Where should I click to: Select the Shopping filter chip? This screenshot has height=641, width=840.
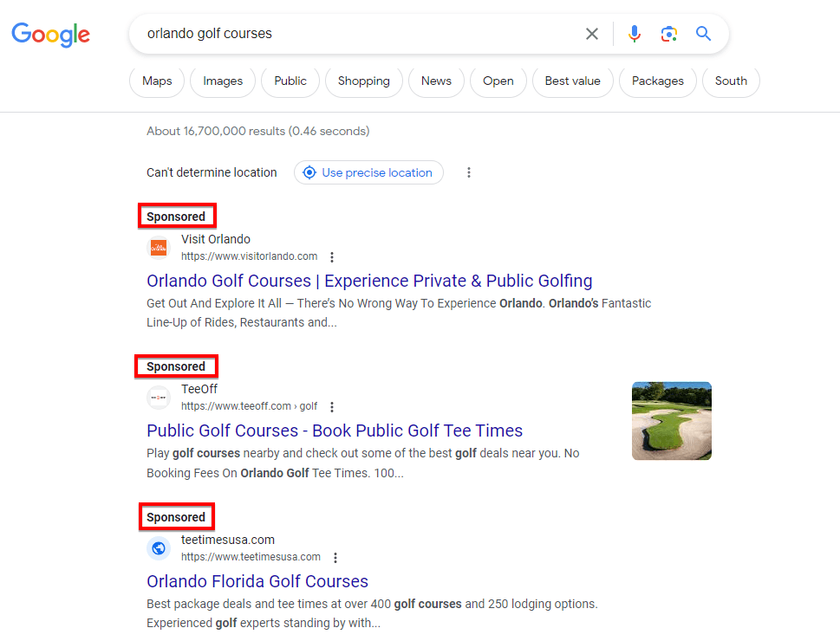(363, 81)
